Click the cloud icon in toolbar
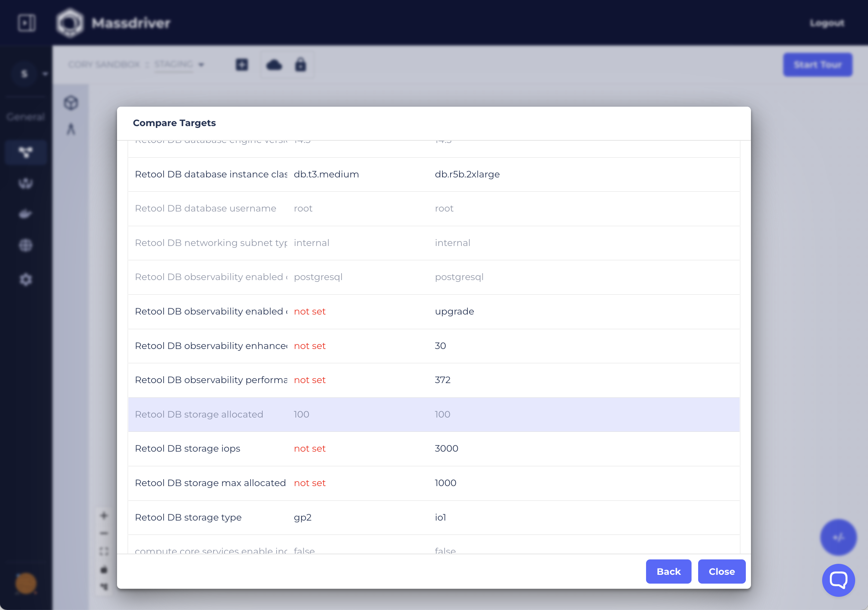868x610 pixels. (274, 65)
